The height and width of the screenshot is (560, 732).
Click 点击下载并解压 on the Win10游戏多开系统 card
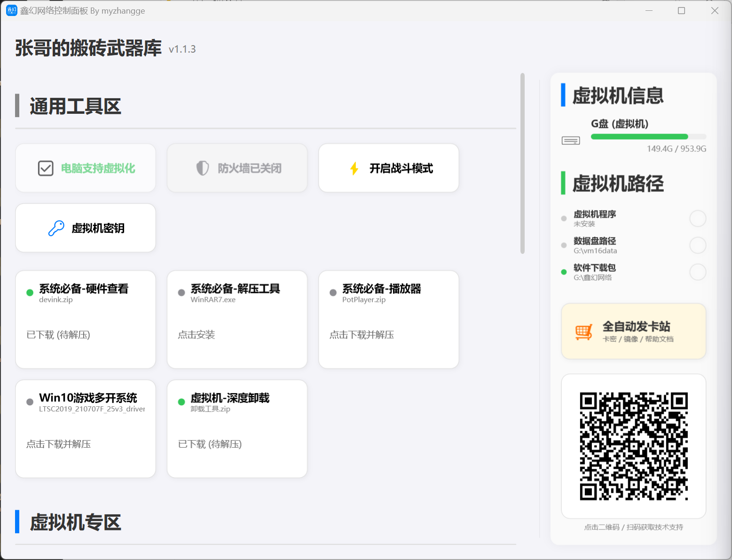59,444
